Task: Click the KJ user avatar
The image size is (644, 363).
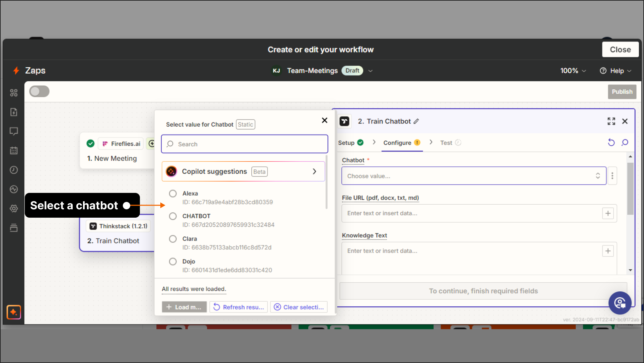Action: [x=276, y=71]
